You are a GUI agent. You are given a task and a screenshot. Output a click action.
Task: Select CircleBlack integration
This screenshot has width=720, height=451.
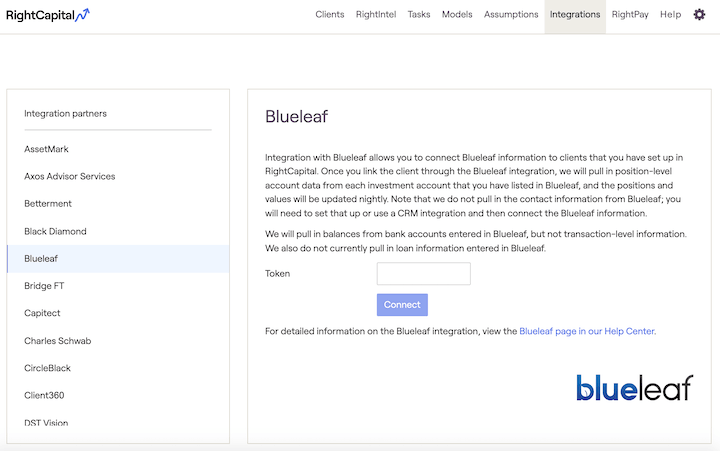[x=118, y=368]
